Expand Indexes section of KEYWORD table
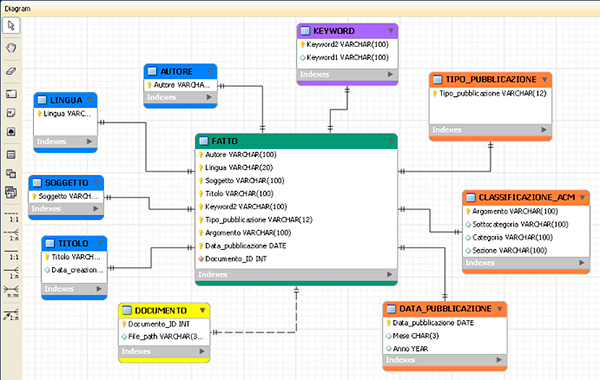 coord(390,74)
